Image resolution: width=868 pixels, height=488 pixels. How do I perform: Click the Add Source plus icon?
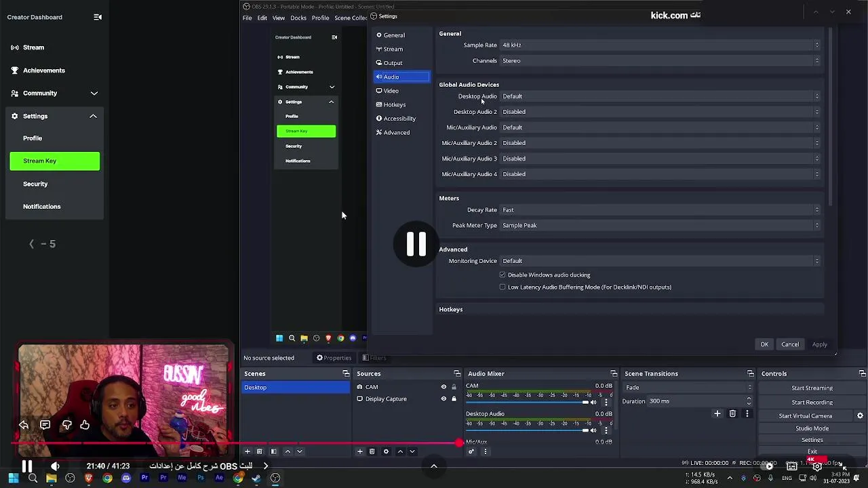360,451
